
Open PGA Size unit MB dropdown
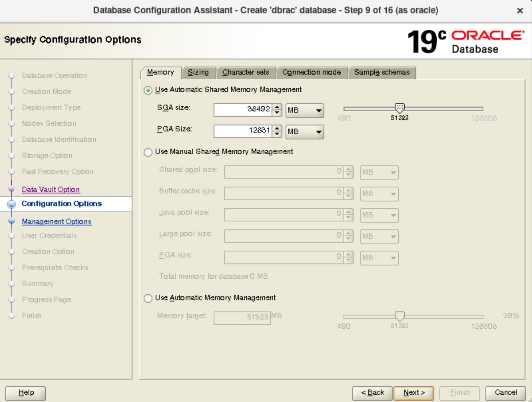tap(305, 132)
